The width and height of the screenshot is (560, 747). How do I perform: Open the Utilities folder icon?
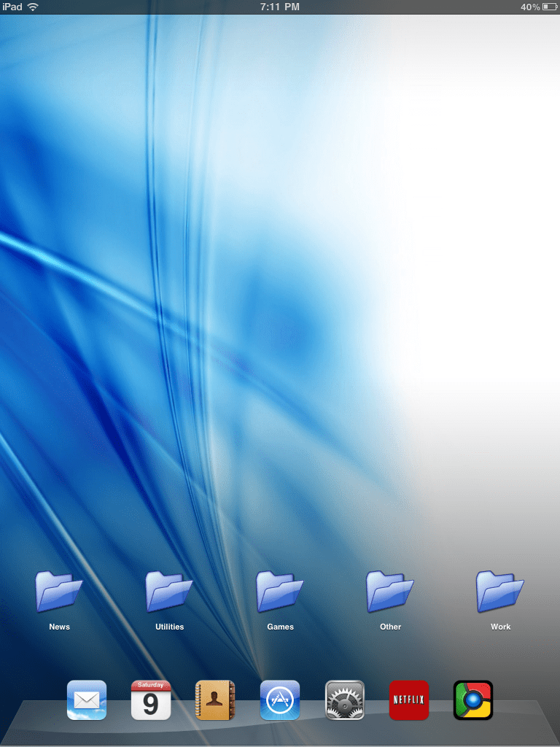(x=169, y=591)
